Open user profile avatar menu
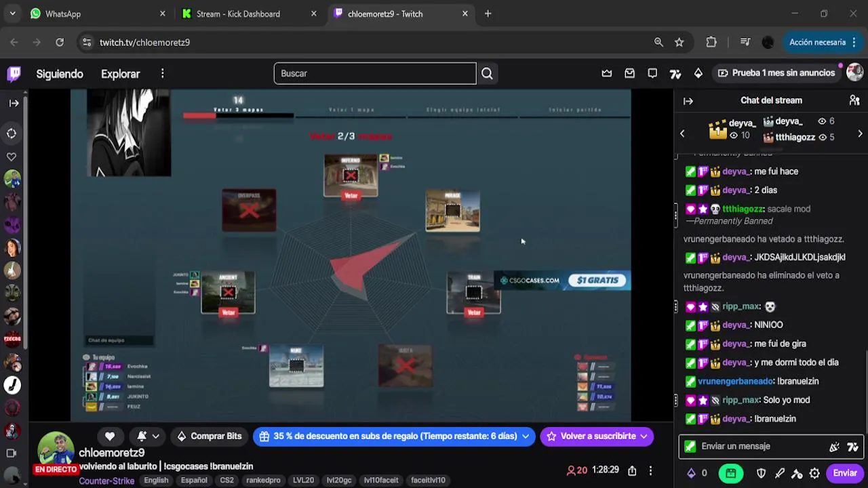Viewport: 868px width, 488px height. pyautogui.click(x=854, y=73)
